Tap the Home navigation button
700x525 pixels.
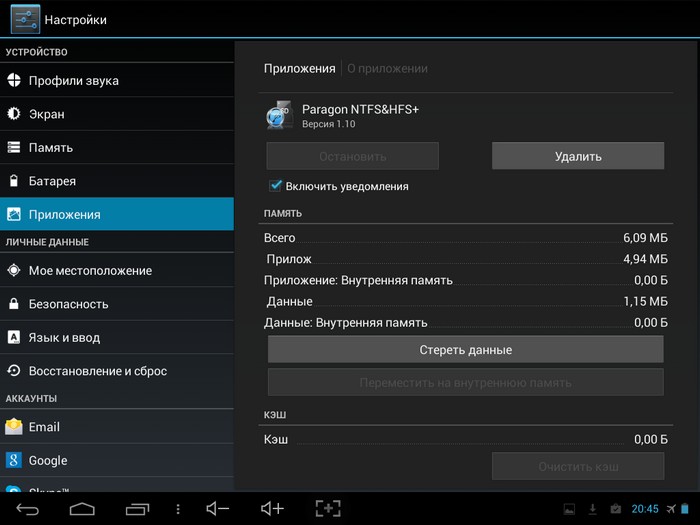(82, 509)
